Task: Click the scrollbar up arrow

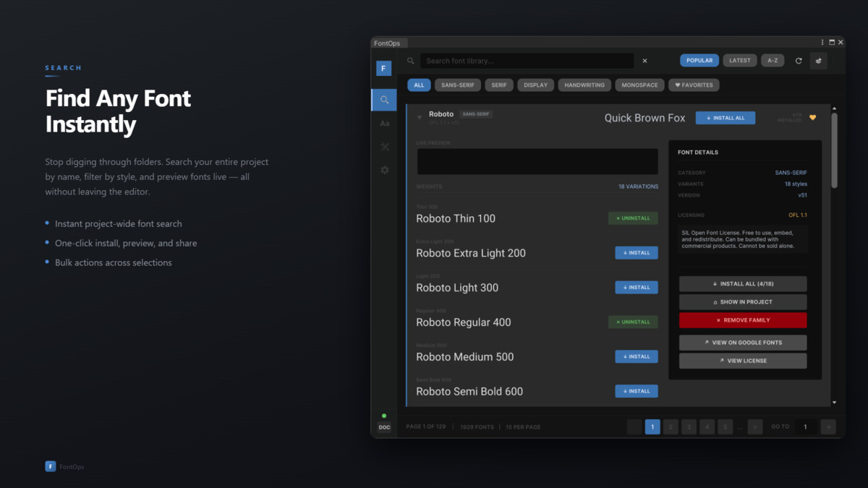Action: tap(835, 108)
